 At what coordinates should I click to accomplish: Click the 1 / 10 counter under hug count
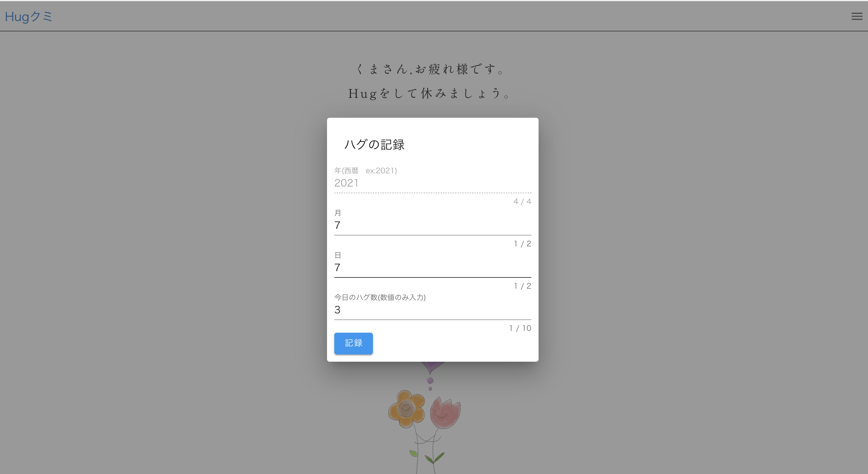pos(520,328)
